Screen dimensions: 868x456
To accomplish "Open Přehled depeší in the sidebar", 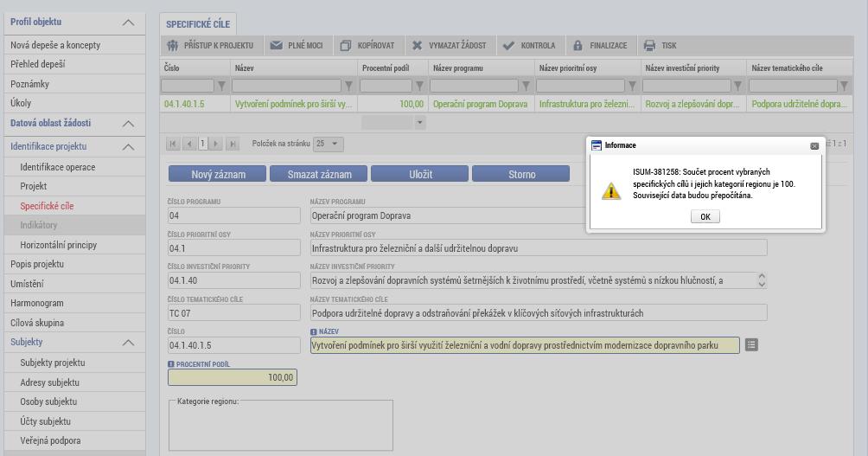I will click(38, 64).
